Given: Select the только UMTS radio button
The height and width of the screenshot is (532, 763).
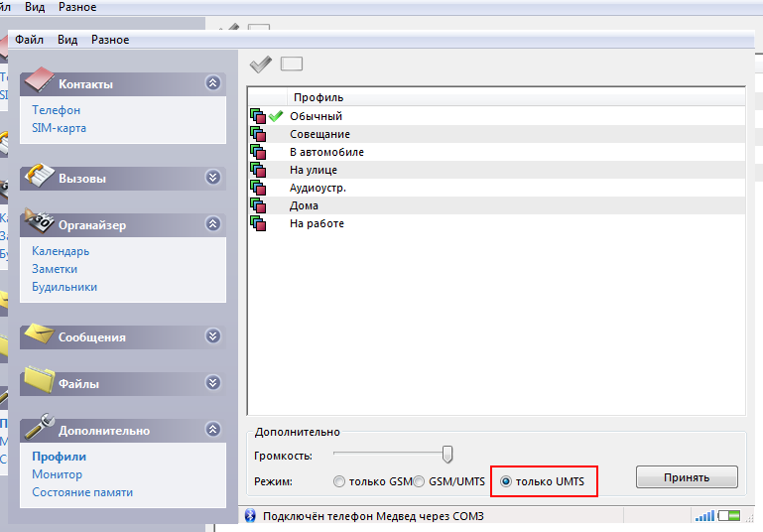Looking at the screenshot, I should tap(507, 482).
